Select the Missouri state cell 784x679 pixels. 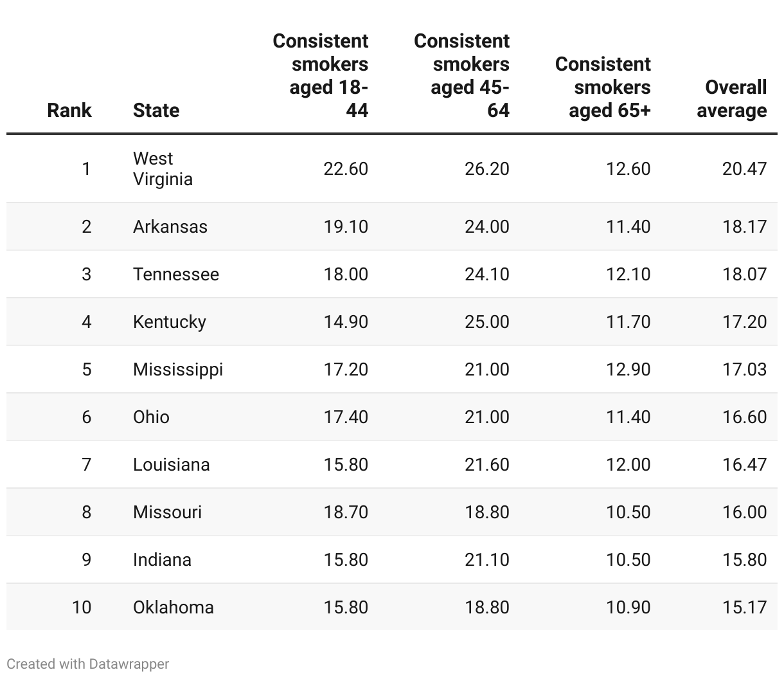167,512
